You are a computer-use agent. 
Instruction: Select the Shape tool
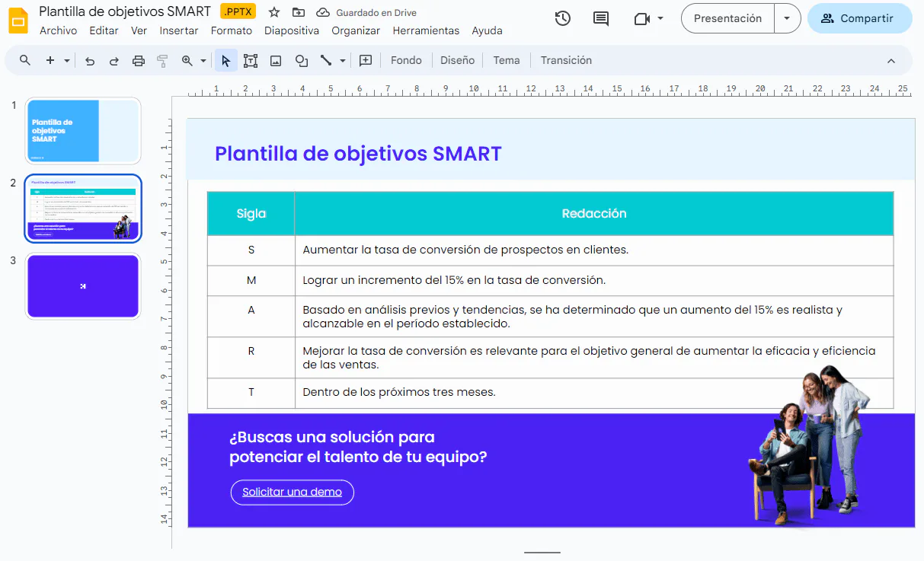301,60
